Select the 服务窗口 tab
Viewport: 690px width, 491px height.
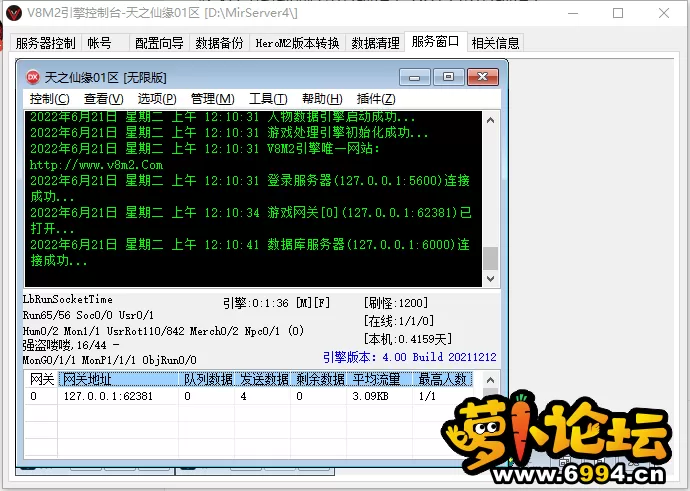tap(436, 42)
